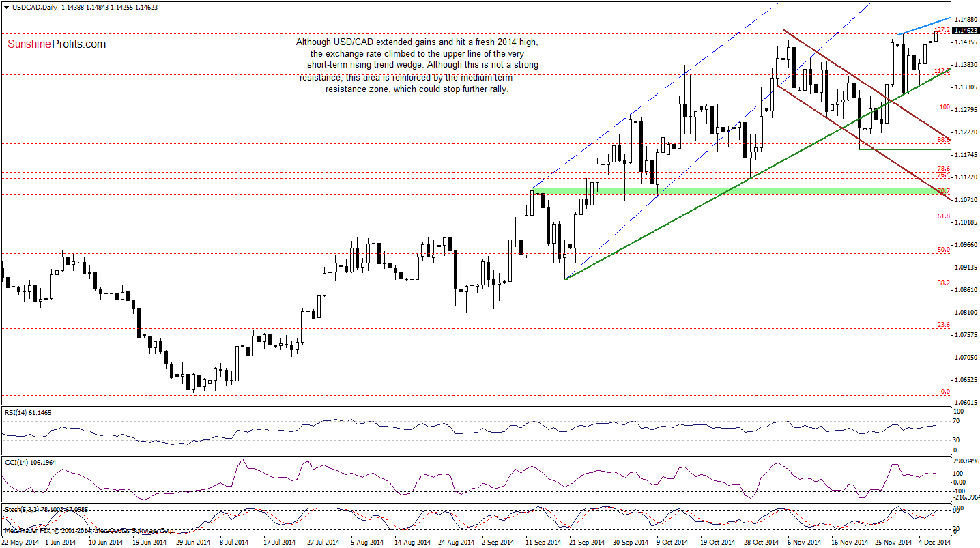The width and height of the screenshot is (980, 548).
Task: Click the 19 Oct 2014 date label
Action: click(x=719, y=543)
